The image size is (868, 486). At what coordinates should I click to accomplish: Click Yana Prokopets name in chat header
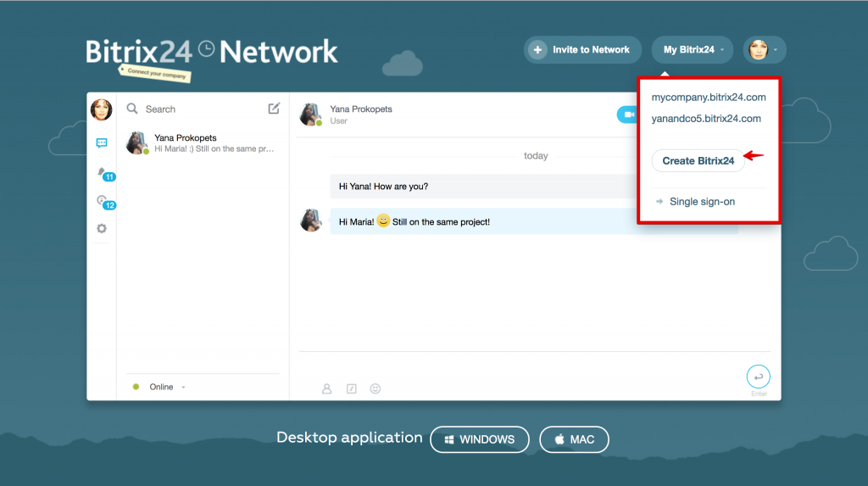click(361, 109)
